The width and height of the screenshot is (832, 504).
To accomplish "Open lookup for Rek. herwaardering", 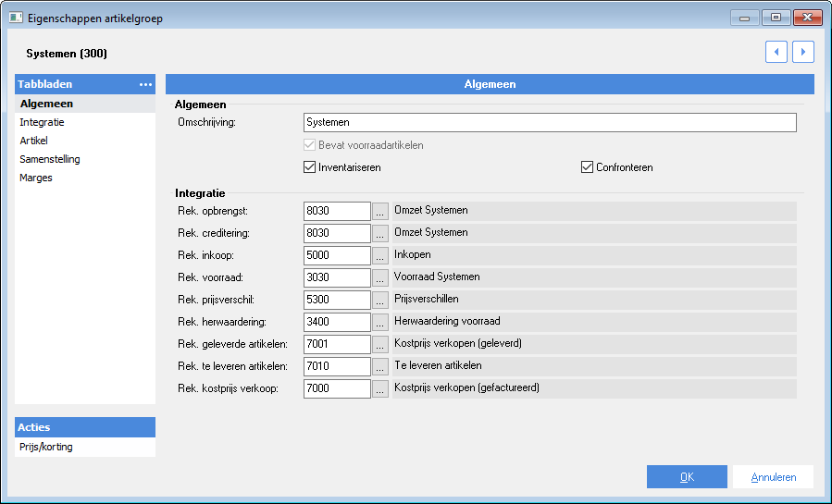I will point(380,322).
